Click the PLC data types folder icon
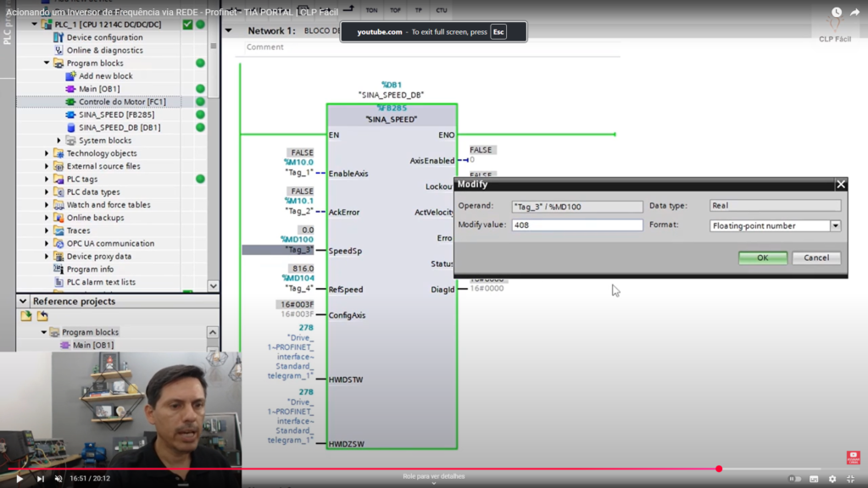 (58, 192)
